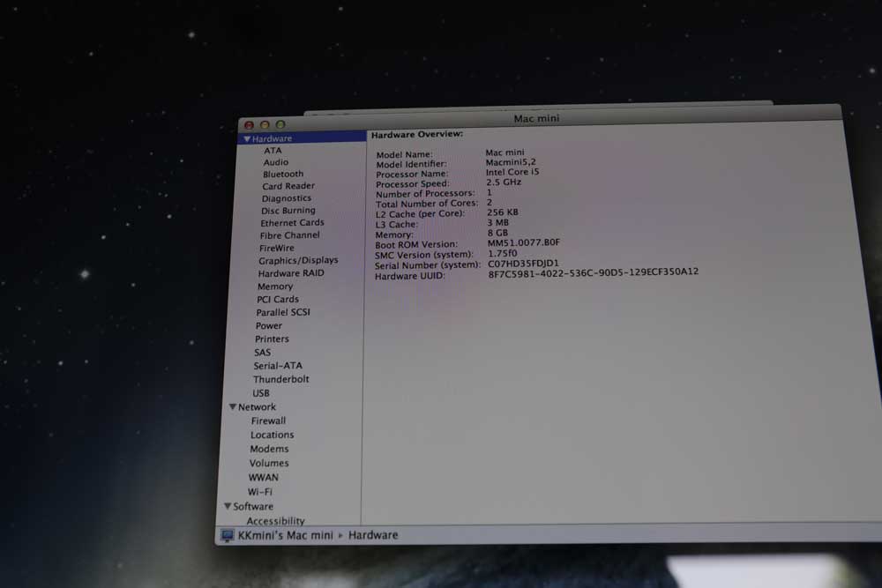Click the Hardware Overview heading
This screenshot has height=588, width=882.
pos(417,134)
